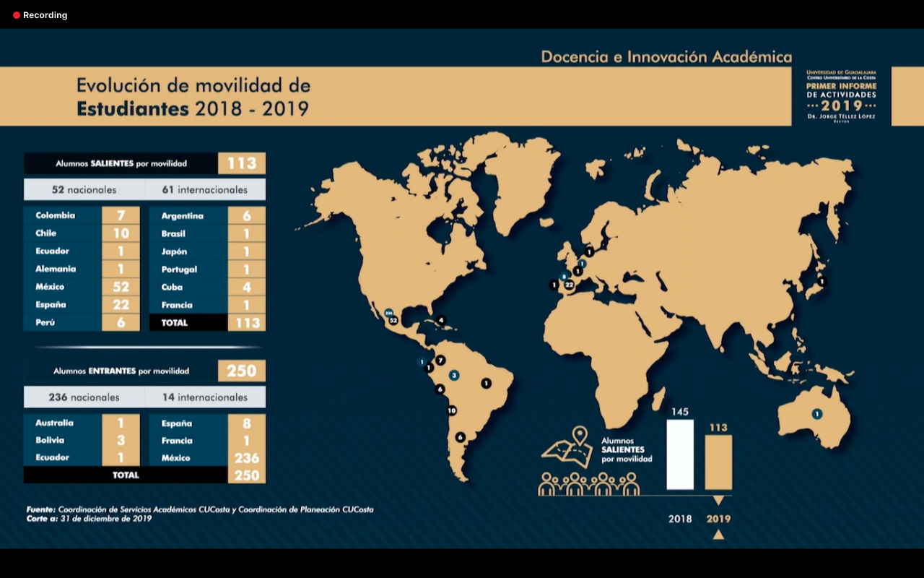Image resolution: width=924 pixels, height=578 pixels.
Task: Select the 52 nacionales cell
Action: (x=84, y=190)
